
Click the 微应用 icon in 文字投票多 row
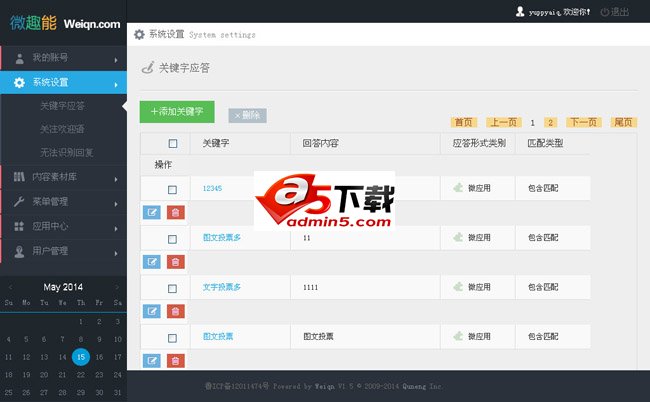(458, 286)
